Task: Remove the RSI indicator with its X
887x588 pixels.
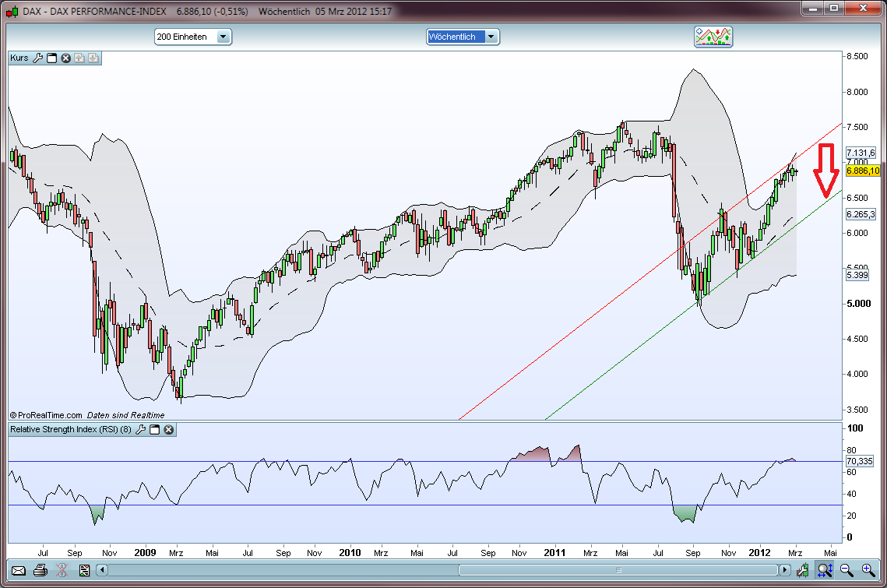Action: pyautogui.click(x=167, y=429)
